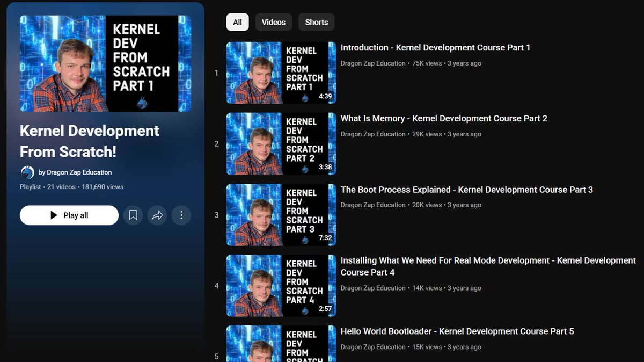Click the '14K views' text of Part 4

[427, 288]
